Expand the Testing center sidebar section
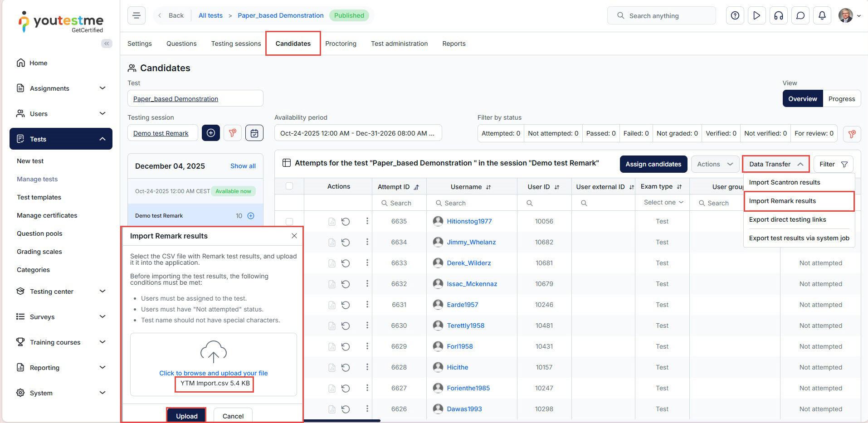This screenshot has width=868, height=423. [x=61, y=292]
